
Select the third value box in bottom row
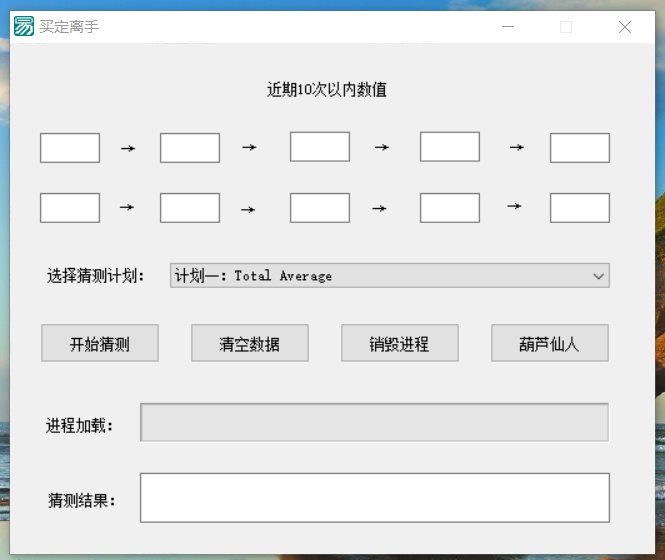tap(320, 208)
